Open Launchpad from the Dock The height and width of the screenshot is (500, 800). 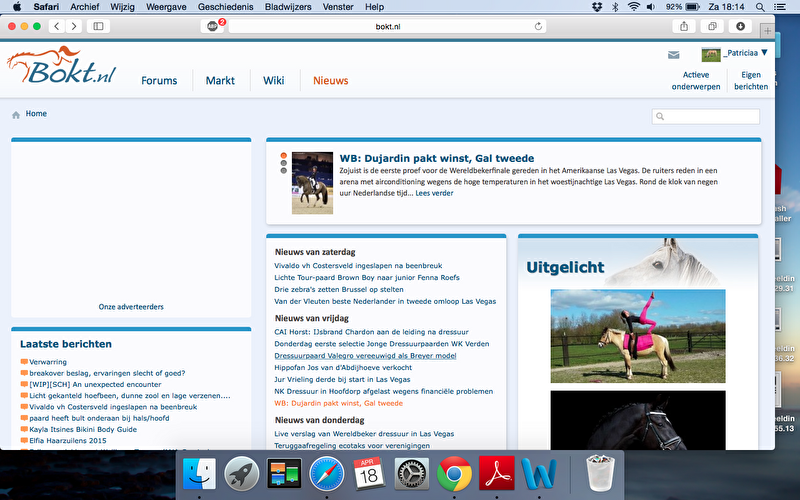pyautogui.click(x=241, y=473)
